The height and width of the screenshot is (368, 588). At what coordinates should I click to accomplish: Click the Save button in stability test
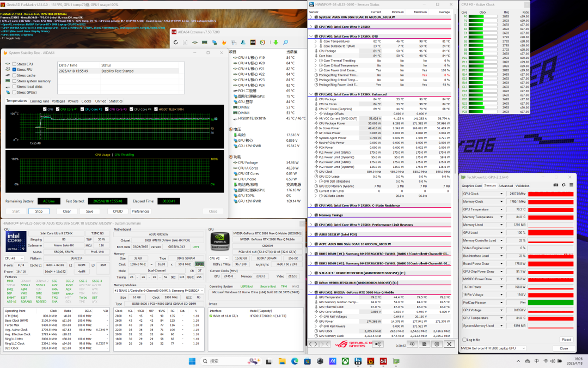[x=90, y=212]
